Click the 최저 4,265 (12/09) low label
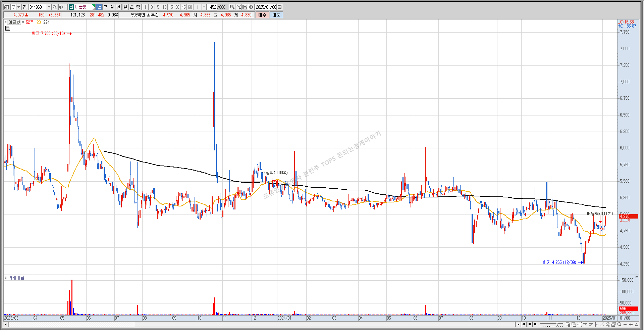The width and height of the screenshot is (644, 331). click(559, 263)
